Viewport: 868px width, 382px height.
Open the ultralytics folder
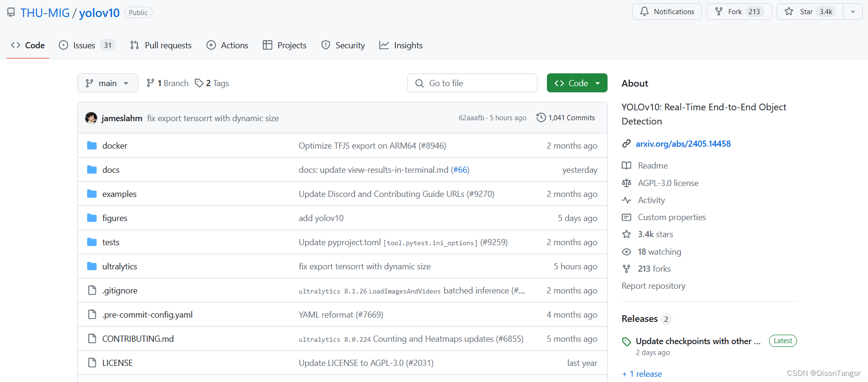tap(119, 267)
